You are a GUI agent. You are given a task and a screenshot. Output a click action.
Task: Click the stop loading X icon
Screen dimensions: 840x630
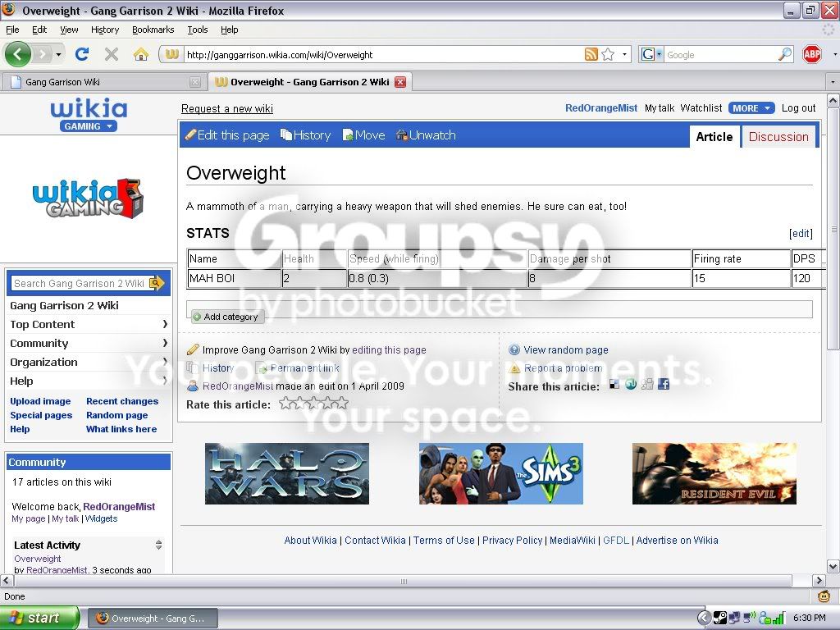coord(112,54)
